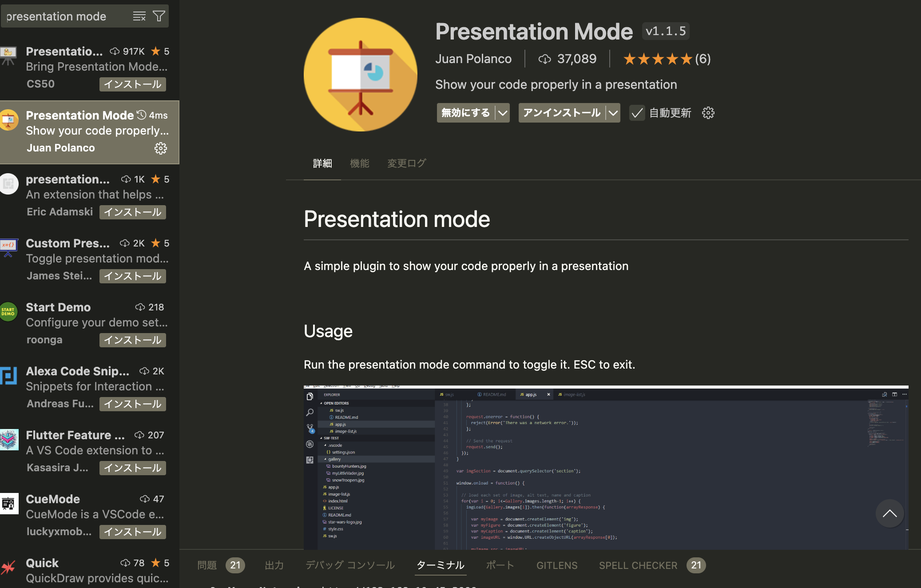Switch to the 変更ログ tab

click(406, 163)
